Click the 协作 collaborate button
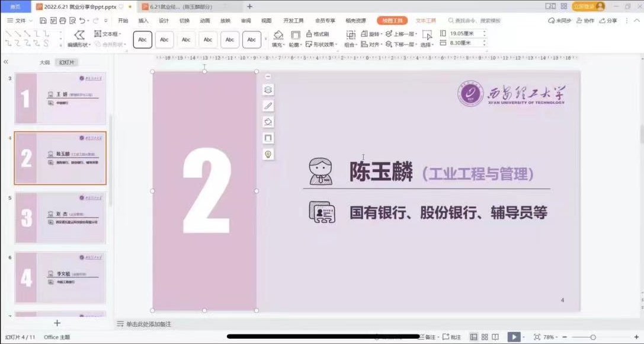This screenshot has width=644, height=344. tap(585, 21)
